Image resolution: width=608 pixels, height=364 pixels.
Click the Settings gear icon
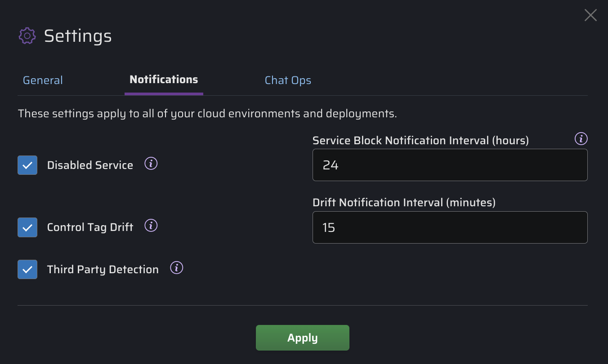pyautogui.click(x=27, y=36)
